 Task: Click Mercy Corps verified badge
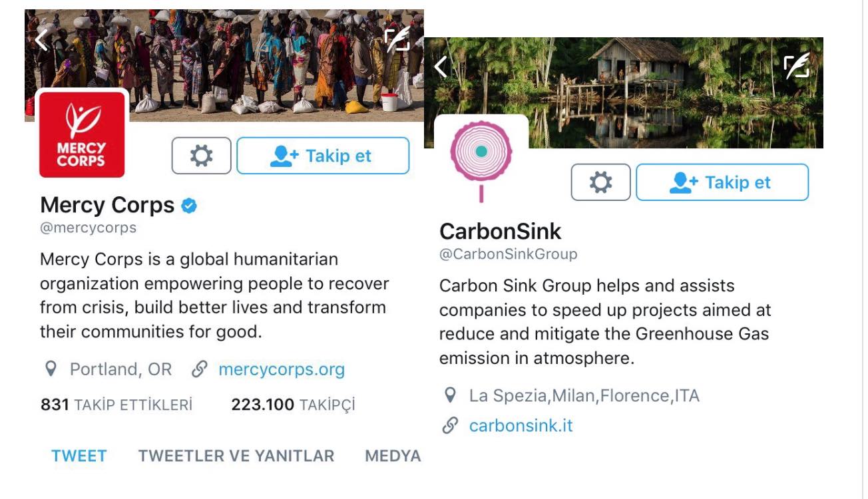[190, 206]
